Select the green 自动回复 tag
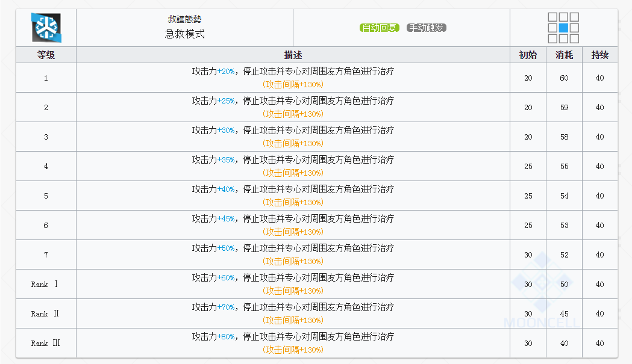 pos(380,28)
